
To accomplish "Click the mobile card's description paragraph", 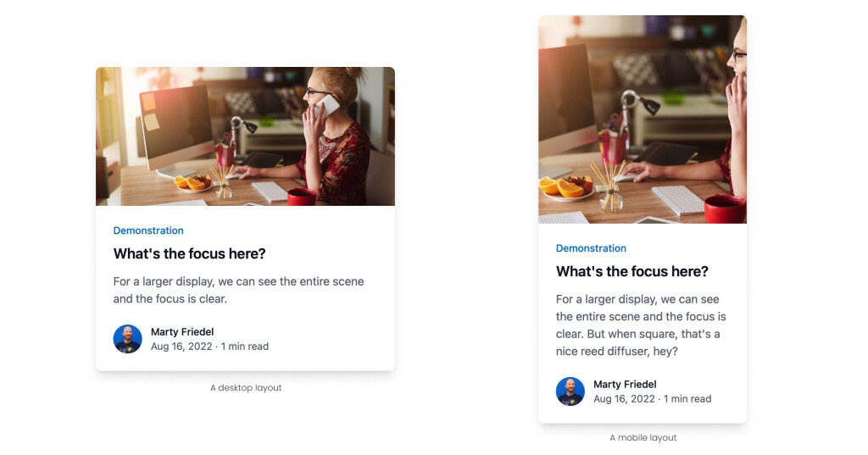I will 640,325.
